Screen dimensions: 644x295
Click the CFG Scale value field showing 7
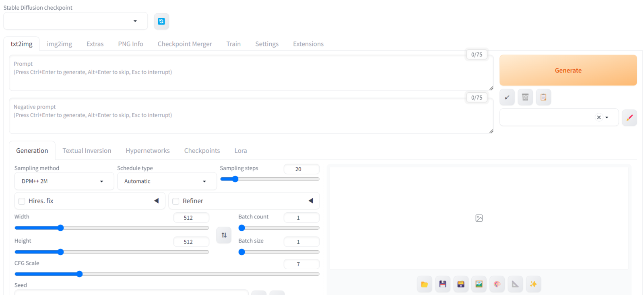click(x=301, y=264)
